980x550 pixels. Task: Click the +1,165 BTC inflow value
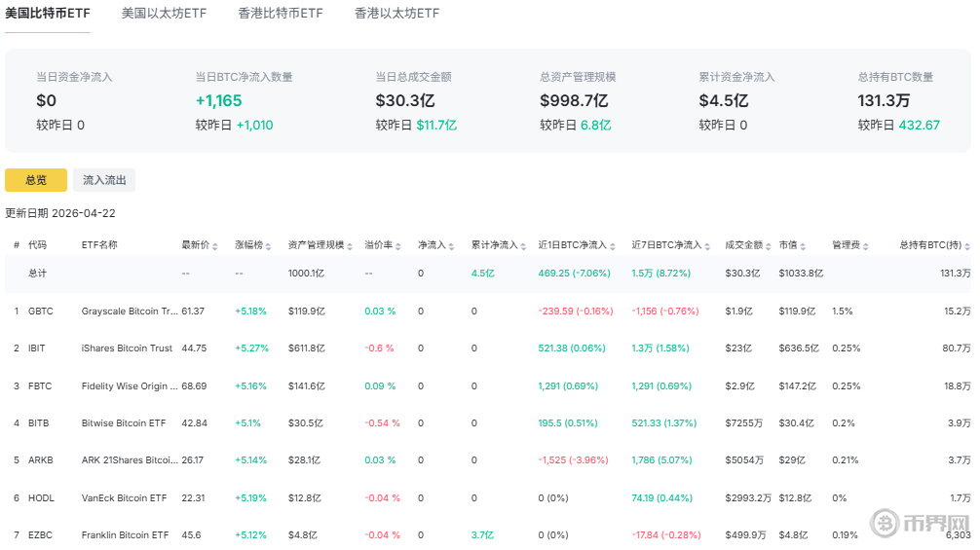[x=219, y=100]
